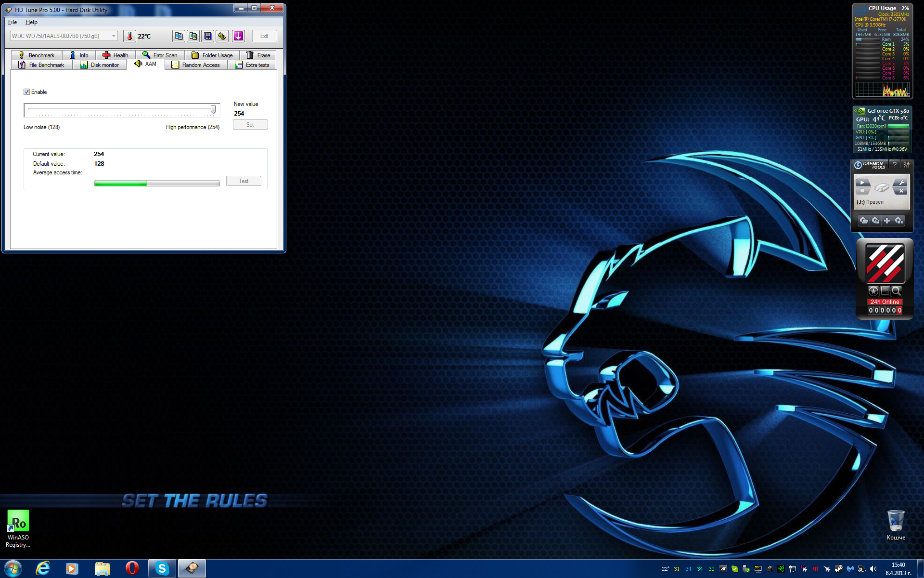Screen dimensions: 924x578
Task: Click the copy text to clipboard icon
Action: click(179, 36)
